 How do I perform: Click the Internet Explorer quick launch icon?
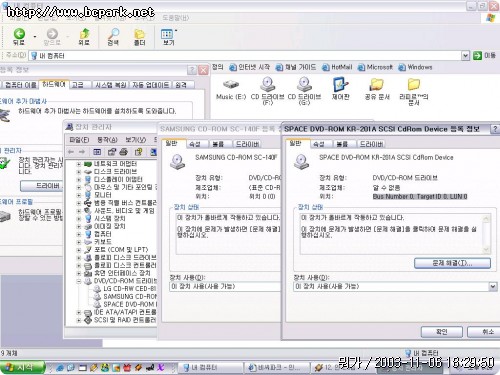[60, 368]
